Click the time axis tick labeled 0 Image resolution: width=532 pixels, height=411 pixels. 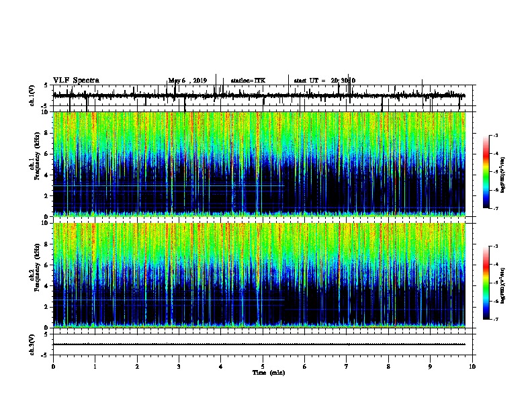(x=53, y=367)
